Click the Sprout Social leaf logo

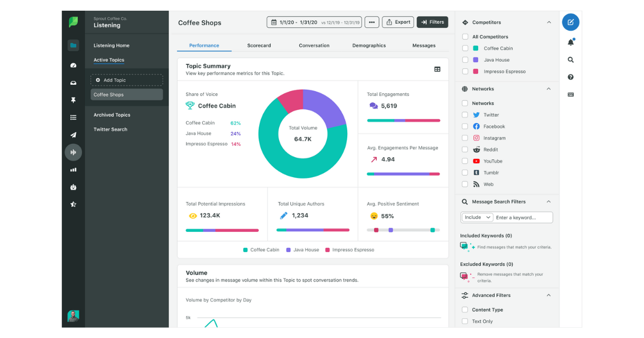[73, 23]
